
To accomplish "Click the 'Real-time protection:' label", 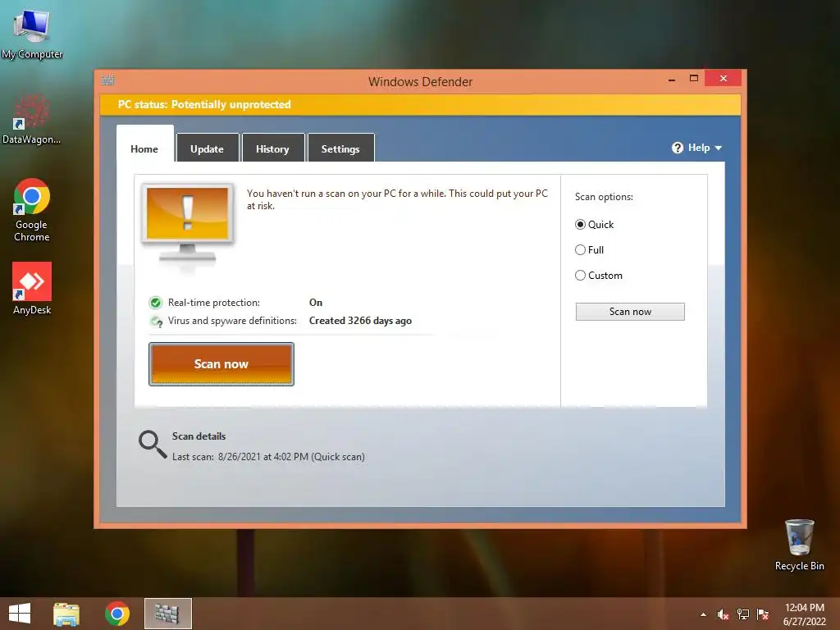I will [x=214, y=303].
